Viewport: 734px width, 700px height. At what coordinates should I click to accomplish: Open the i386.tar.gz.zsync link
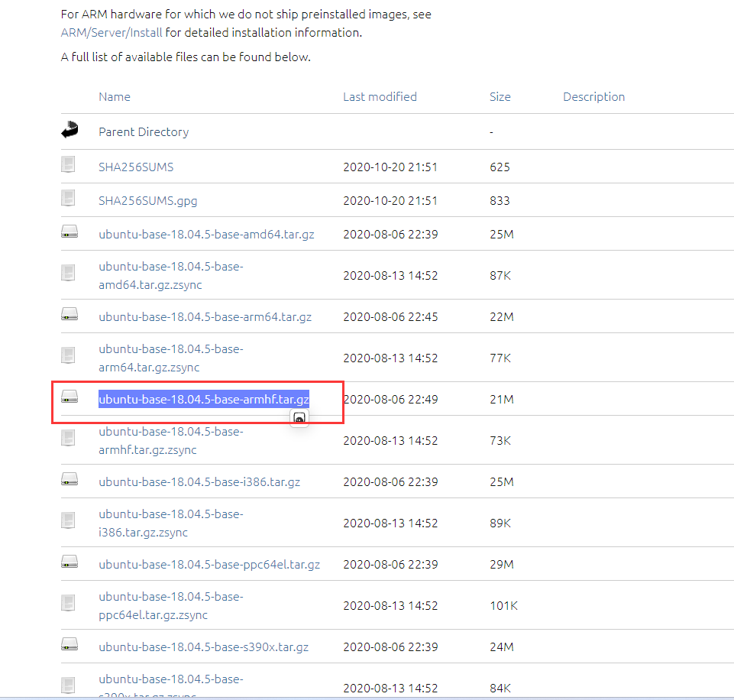pos(171,523)
